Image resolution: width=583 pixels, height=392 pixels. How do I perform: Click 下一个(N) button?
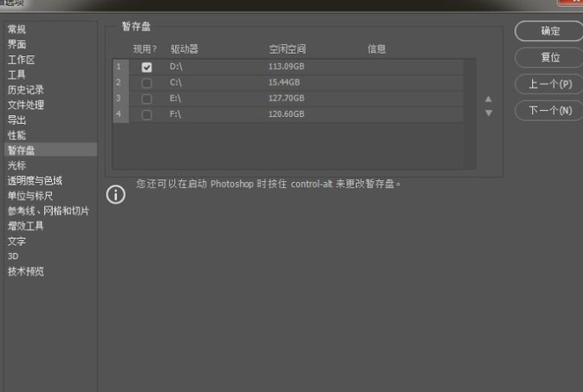[x=550, y=111]
